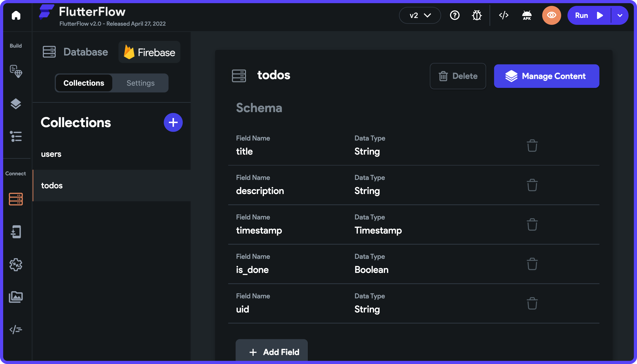Viewport: 637px width, 364px height.
Task: Click the FlutterFlow v2.0 release note text
Action: pos(112,24)
